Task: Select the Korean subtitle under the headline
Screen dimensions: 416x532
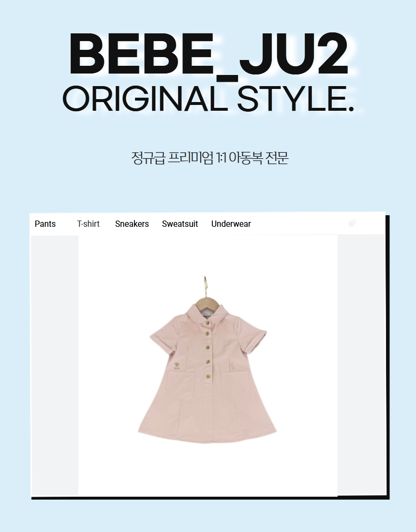Action: tap(209, 158)
